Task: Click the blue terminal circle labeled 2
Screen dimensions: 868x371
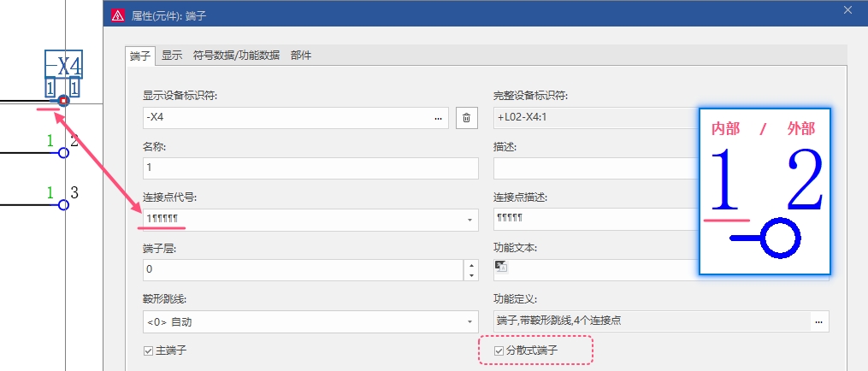Action: coord(63,153)
